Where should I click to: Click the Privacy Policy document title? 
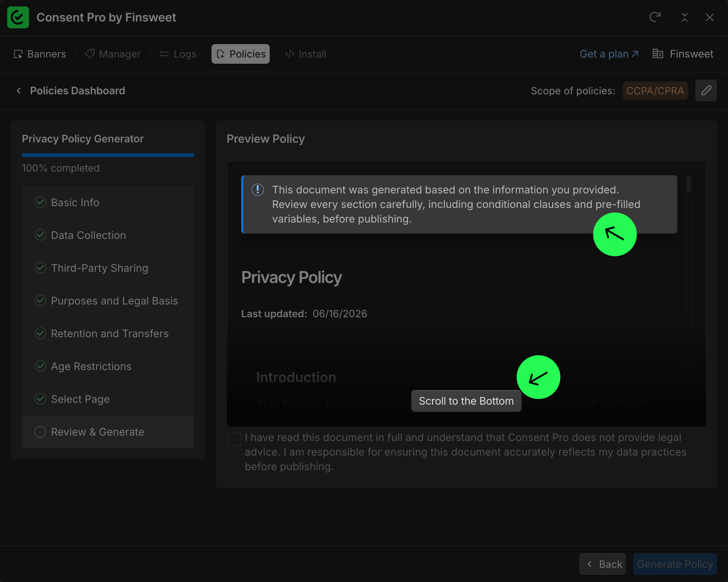pos(292,278)
